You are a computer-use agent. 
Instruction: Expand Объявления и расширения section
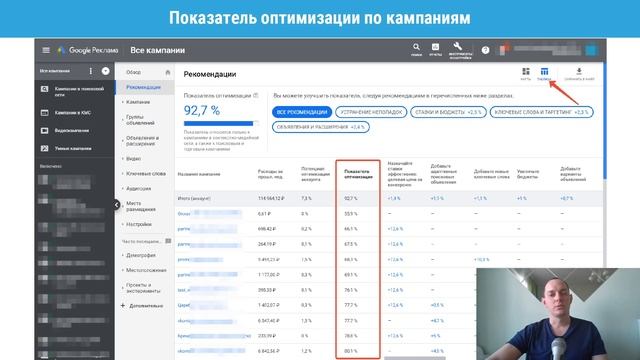142,141
